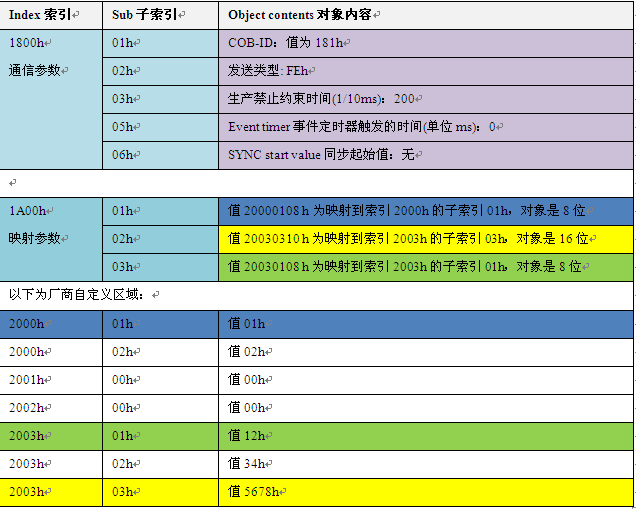Screen dimensions: 636x509
Task: Click sub-index '02h' beside 值 20030310h
Action: (x=161, y=239)
